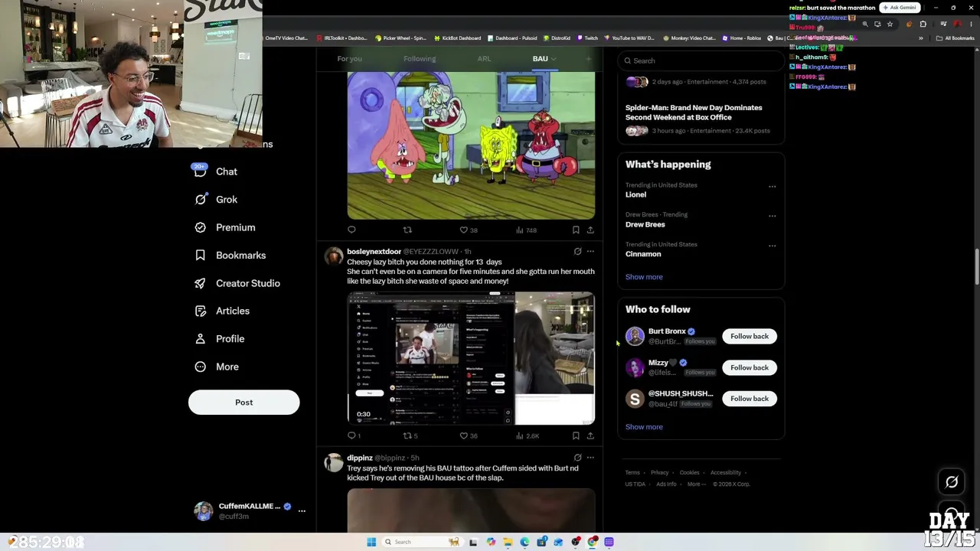Open Bookmarks in the sidebar
This screenshot has width=980, height=551.
(230, 255)
